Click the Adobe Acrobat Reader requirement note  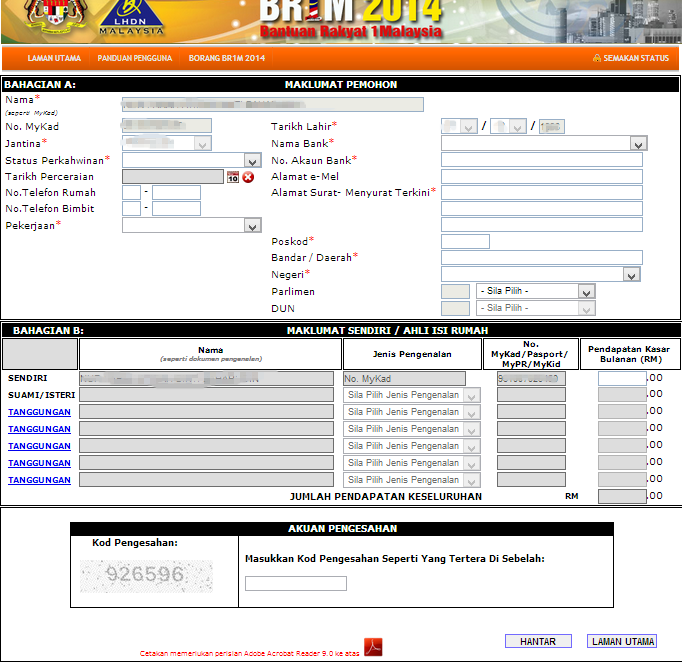click(250, 653)
